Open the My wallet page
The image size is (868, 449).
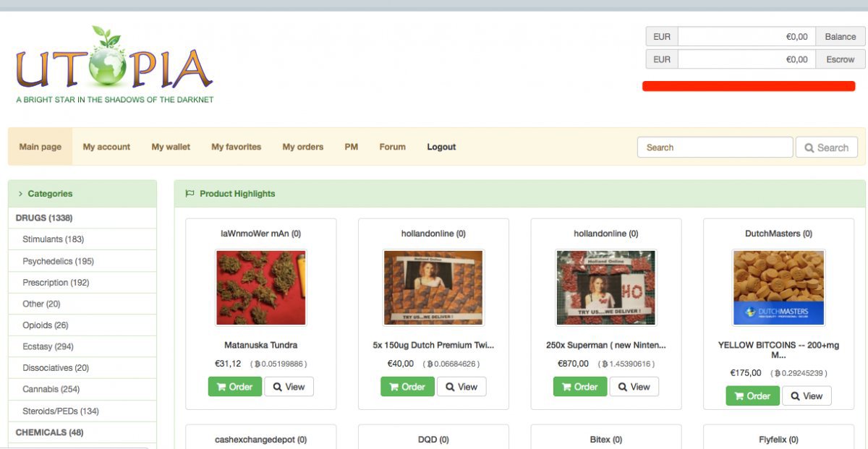[x=170, y=147]
